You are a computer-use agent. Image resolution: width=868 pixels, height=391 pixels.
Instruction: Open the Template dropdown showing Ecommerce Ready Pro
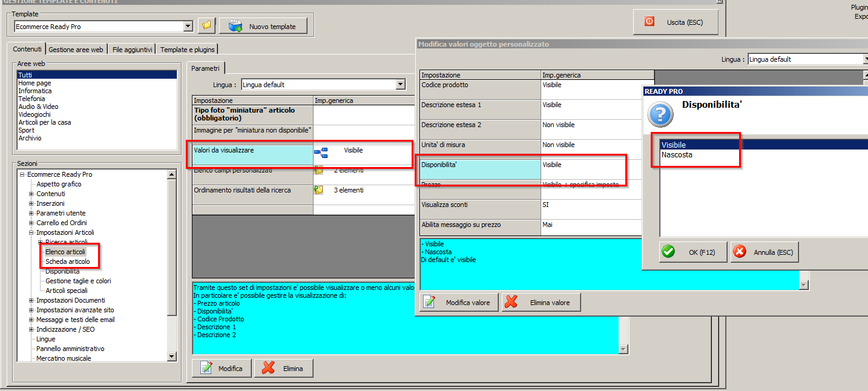pyautogui.click(x=188, y=26)
